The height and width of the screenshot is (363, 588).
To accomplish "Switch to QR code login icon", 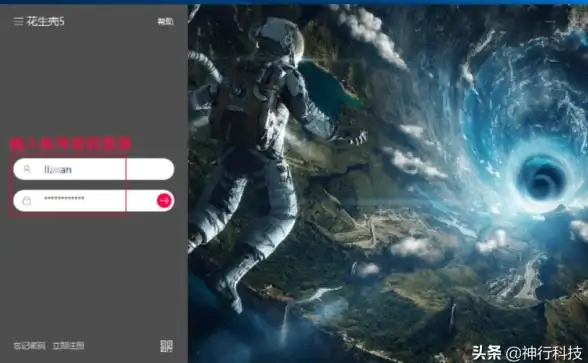I will (x=166, y=346).
